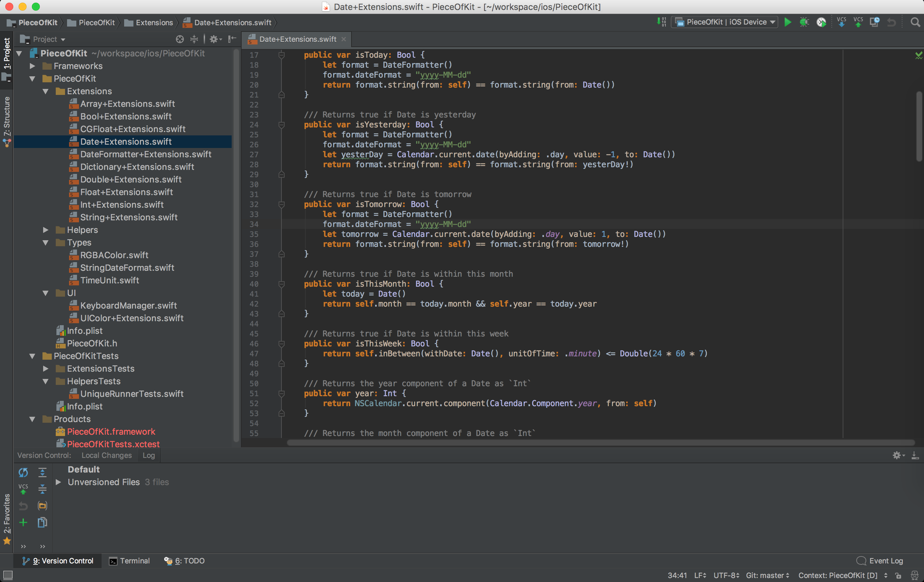Toggle fold marker for isToday property
924x582 pixels.
[x=281, y=55]
